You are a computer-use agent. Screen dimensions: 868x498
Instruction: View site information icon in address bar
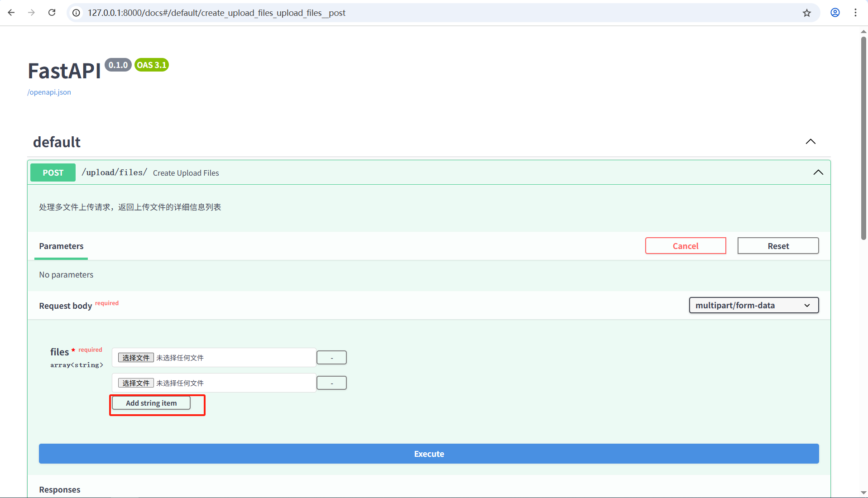click(77, 13)
